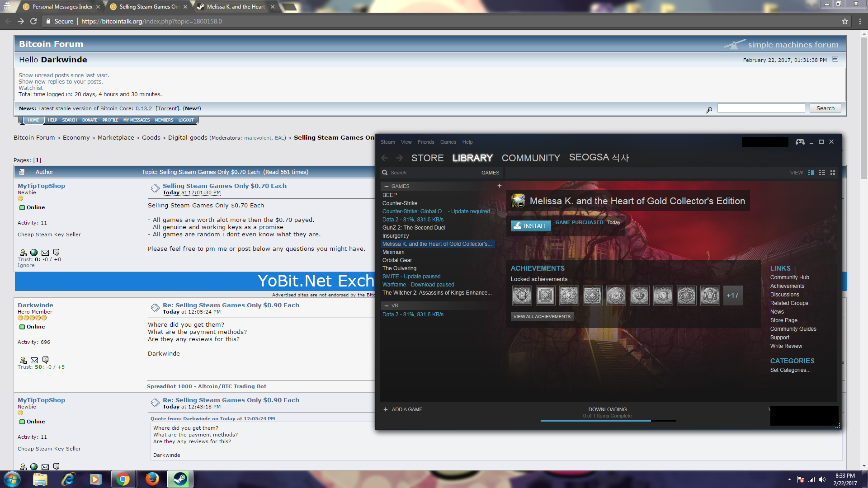868x488 pixels.
Task: Click the Chrome address bar URL
Action: point(151,21)
